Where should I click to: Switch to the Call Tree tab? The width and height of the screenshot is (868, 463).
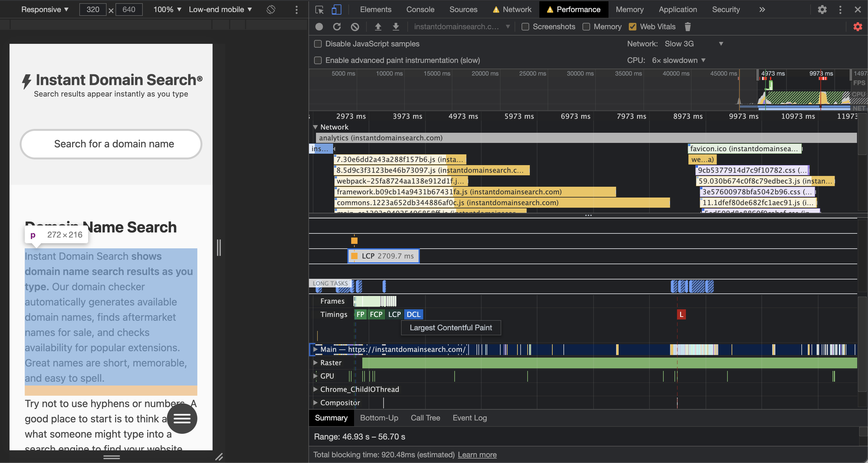tap(425, 418)
